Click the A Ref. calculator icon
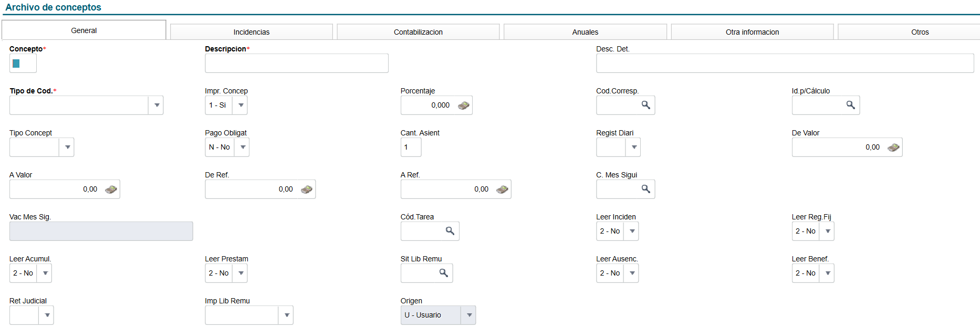Viewport: 980px width, 327px height. point(502,189)
